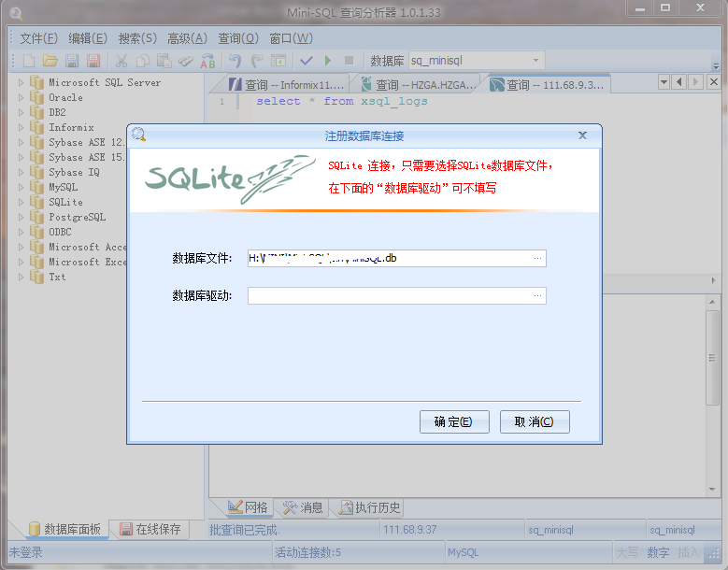Expand the MySQL tree node
The image size is (728, 570).
click(21, 187)
